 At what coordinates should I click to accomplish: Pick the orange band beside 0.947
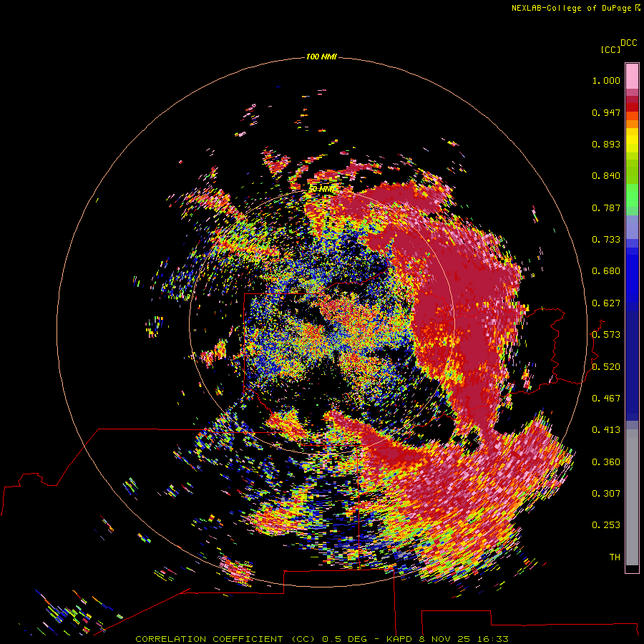[x=632, y=116]
